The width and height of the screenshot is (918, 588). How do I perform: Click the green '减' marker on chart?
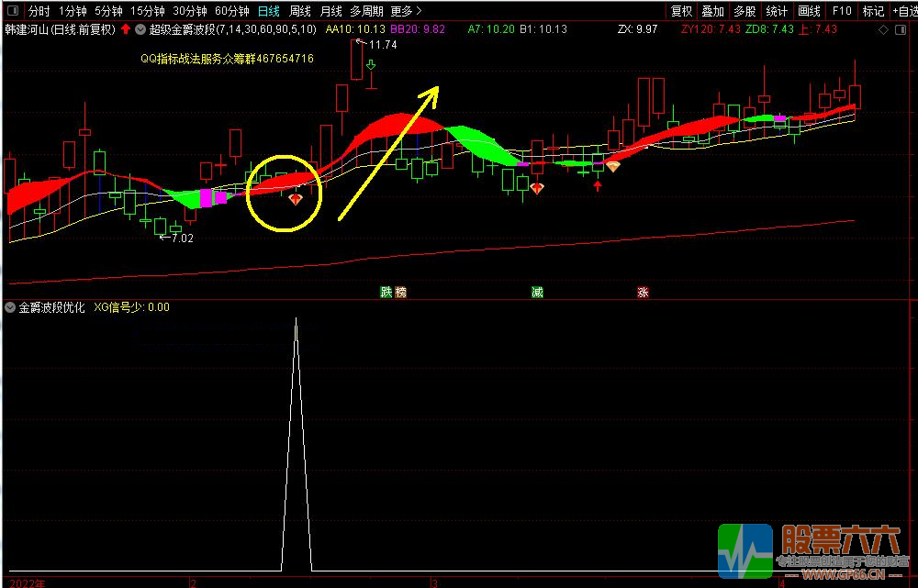click(x=537, y=293)
